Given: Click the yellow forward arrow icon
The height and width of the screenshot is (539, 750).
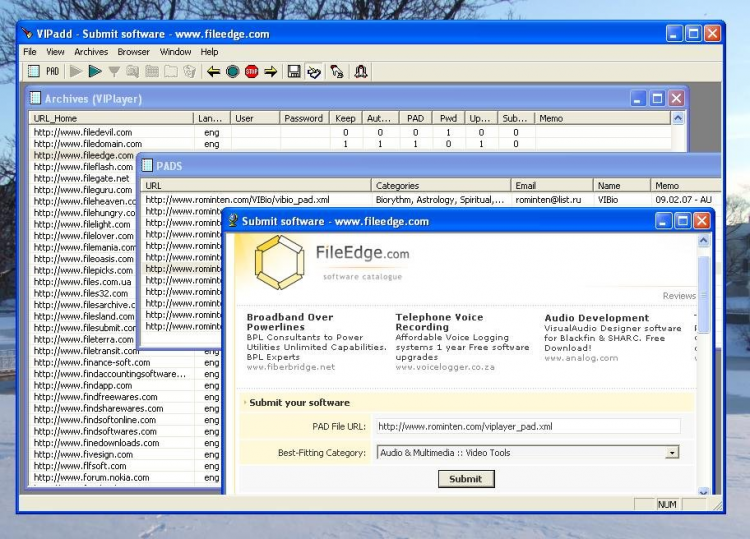Looking at the screenshot, I should [270, 71].
